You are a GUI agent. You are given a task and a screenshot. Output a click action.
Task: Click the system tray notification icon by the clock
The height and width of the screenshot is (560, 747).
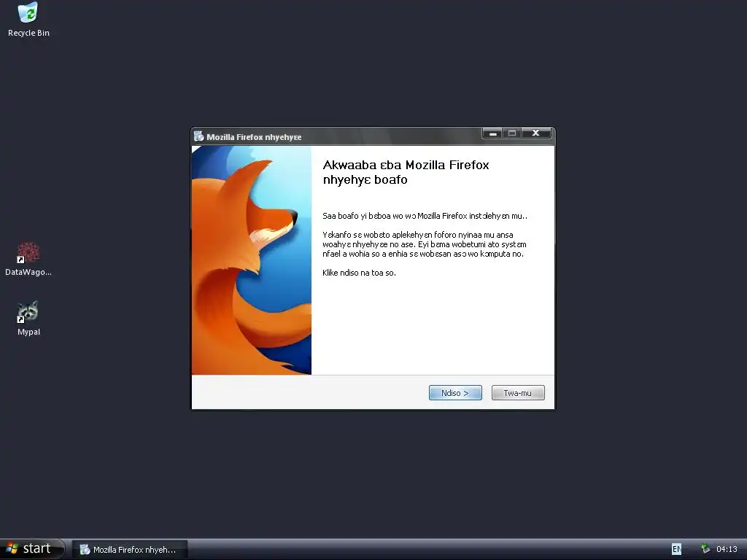705,549
